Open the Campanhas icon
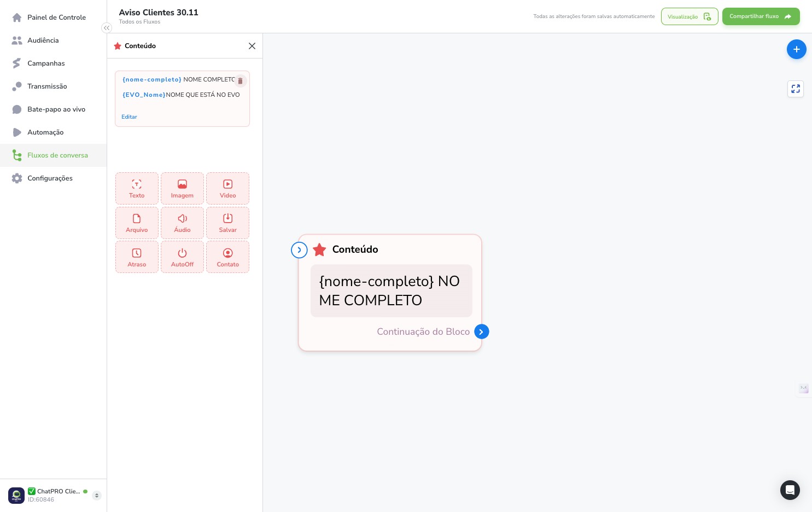 pyautogui.click(x=17, y=63)
